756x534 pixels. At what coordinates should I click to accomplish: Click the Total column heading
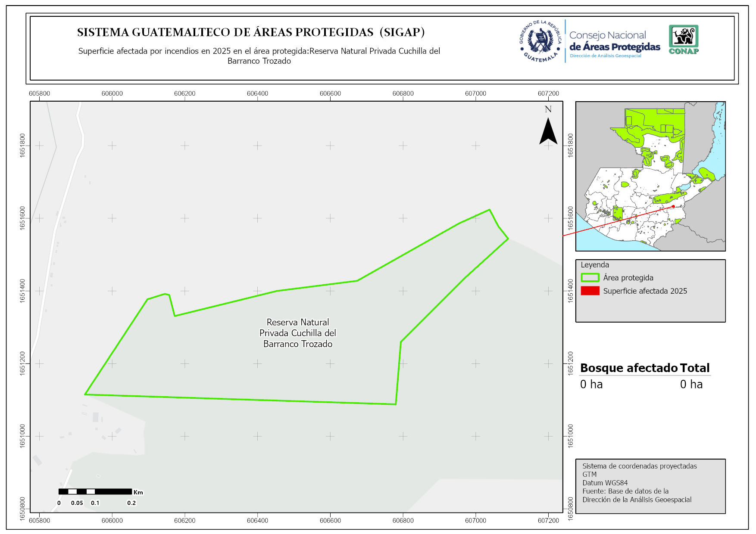694,368
